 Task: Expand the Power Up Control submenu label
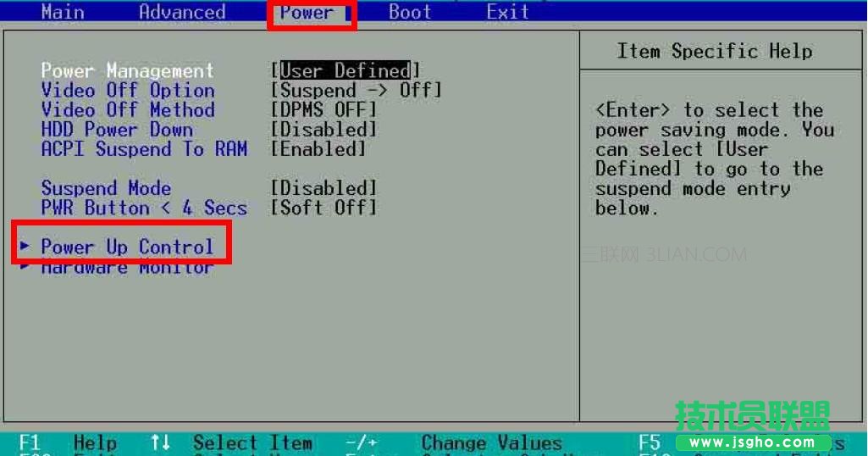(127, 247)
